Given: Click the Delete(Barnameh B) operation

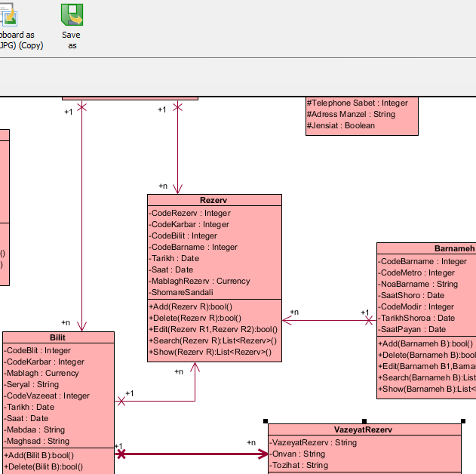Looking at the screenshot, I should [427, 355].
